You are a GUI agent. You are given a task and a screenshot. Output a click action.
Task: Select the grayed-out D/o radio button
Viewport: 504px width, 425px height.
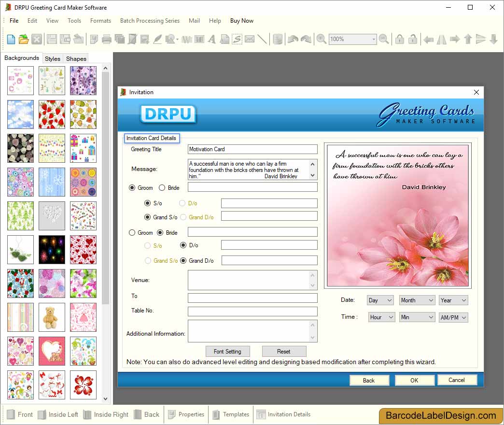[x=182, y=203]
